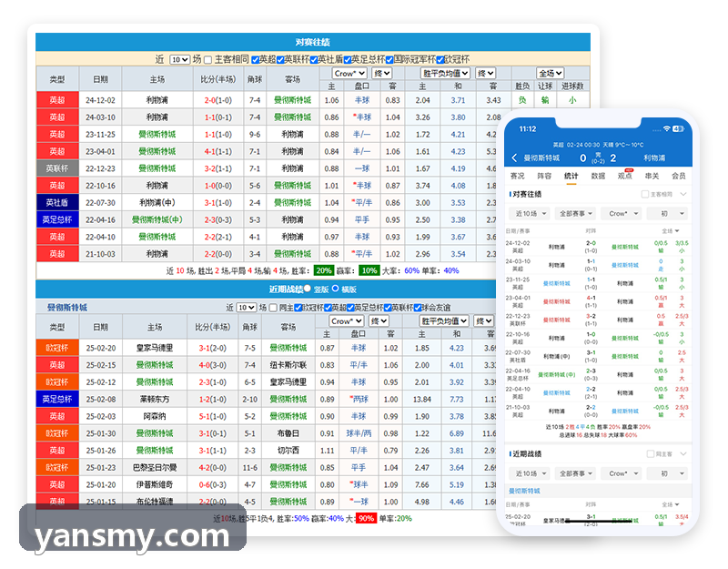Click 4-0(3-0) score on 25-02-15 row
This screenshot has width=728, height=569.
(x=213, y=365)
